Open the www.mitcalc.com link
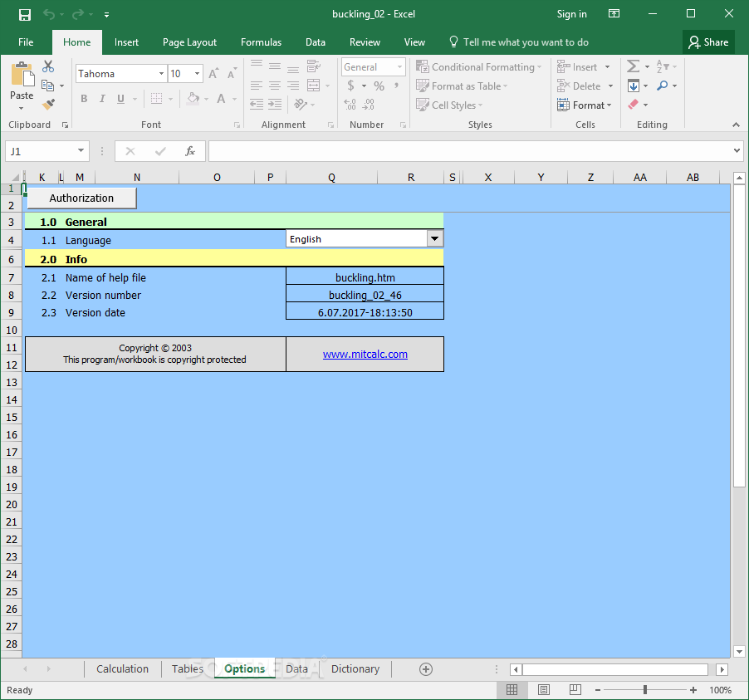 tap(365, 354)
